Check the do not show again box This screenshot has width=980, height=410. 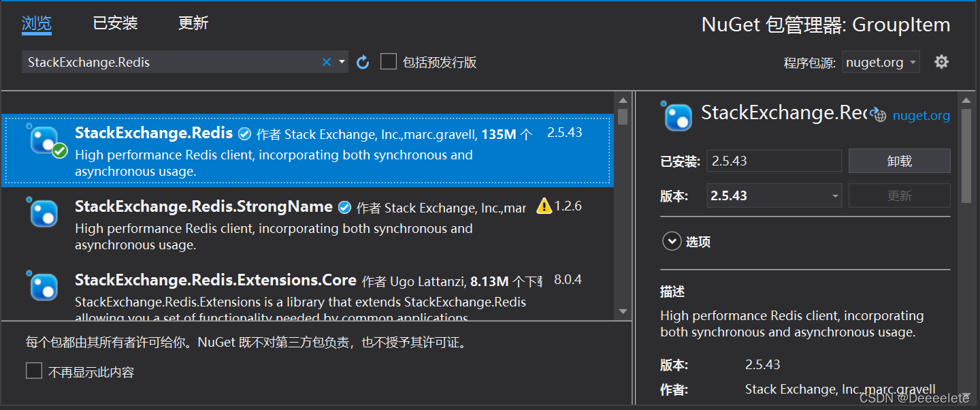[x=34, y=371]
